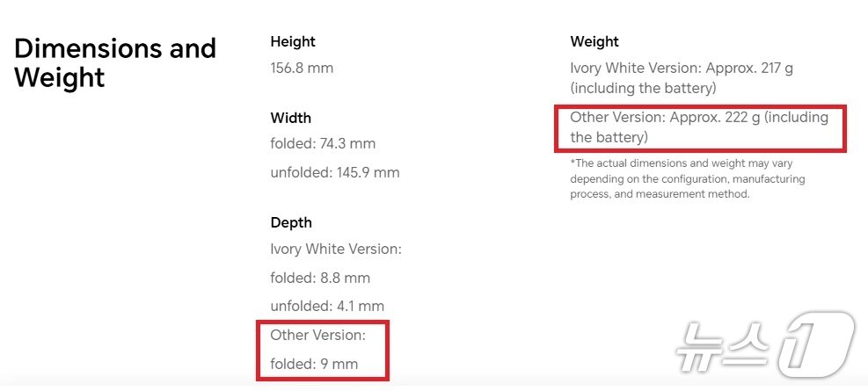The image size is (868, 391).
Task: Select the Width label
Action: coord(290,118)
